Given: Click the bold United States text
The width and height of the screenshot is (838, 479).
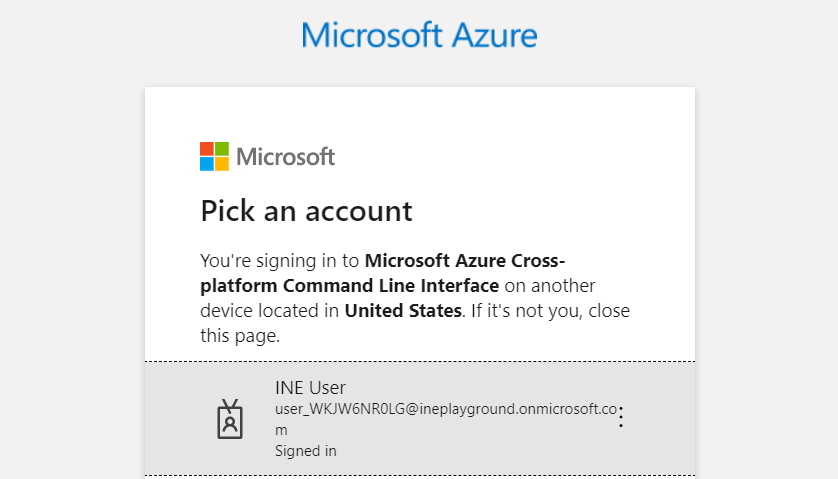Looking at the screenshot, I should [403, 311].
